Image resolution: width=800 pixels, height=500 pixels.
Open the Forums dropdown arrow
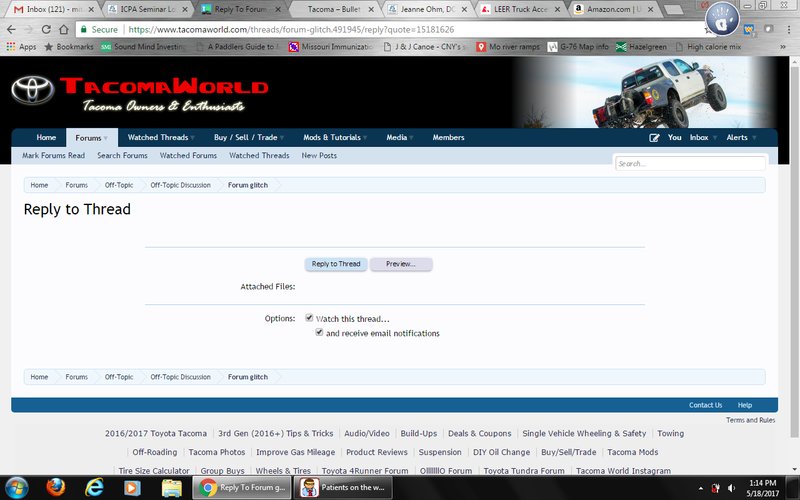tap(106, 138)
